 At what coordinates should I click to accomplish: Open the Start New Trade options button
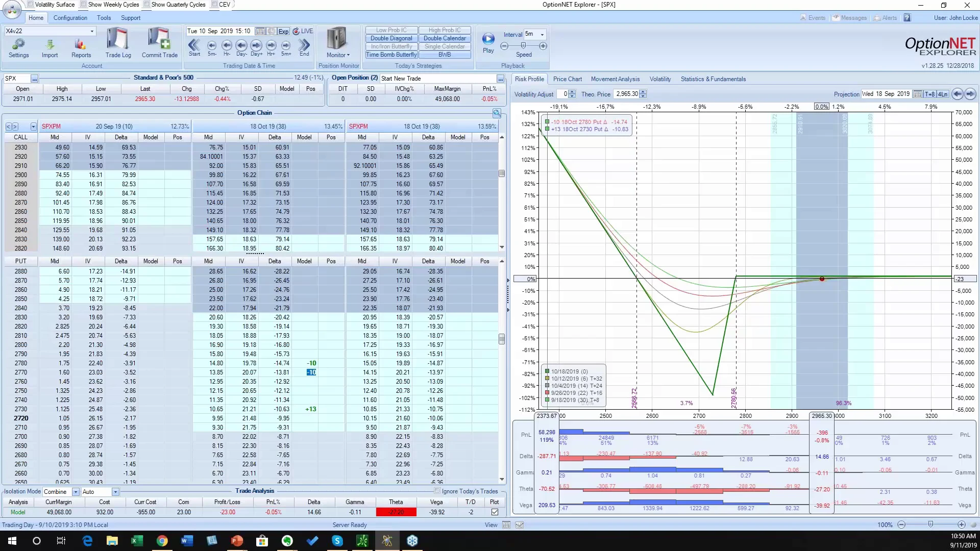tap(500, 79)
